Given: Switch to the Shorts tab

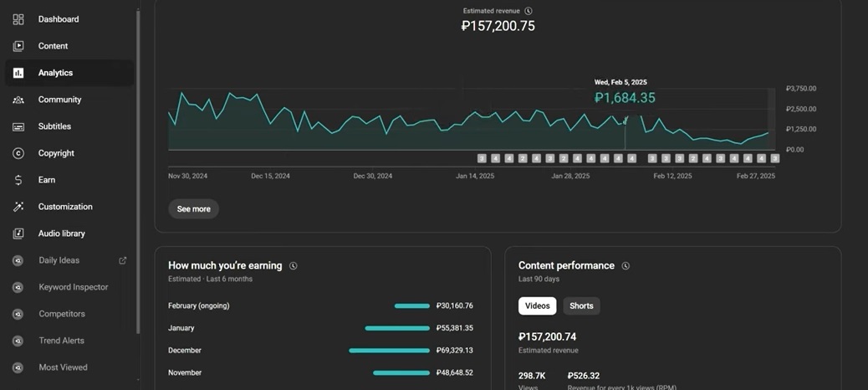Looking at the screenshot, I should coord(581,305).
